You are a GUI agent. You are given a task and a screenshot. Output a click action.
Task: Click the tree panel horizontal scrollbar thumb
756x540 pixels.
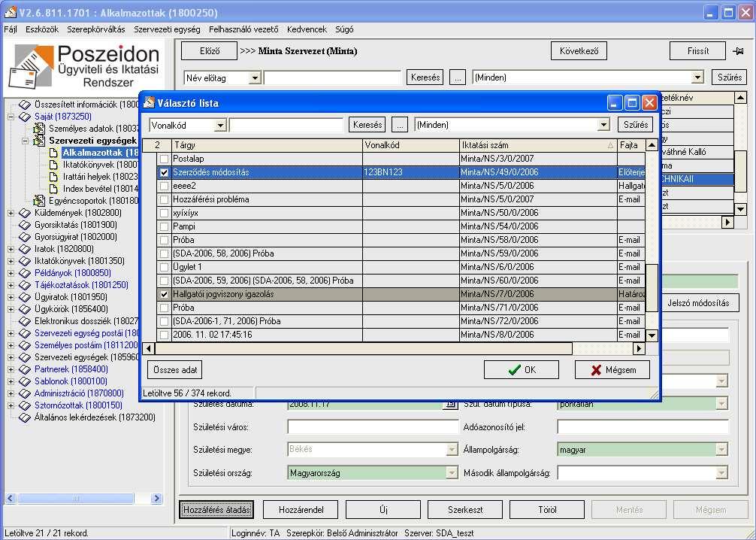point(76,498)
